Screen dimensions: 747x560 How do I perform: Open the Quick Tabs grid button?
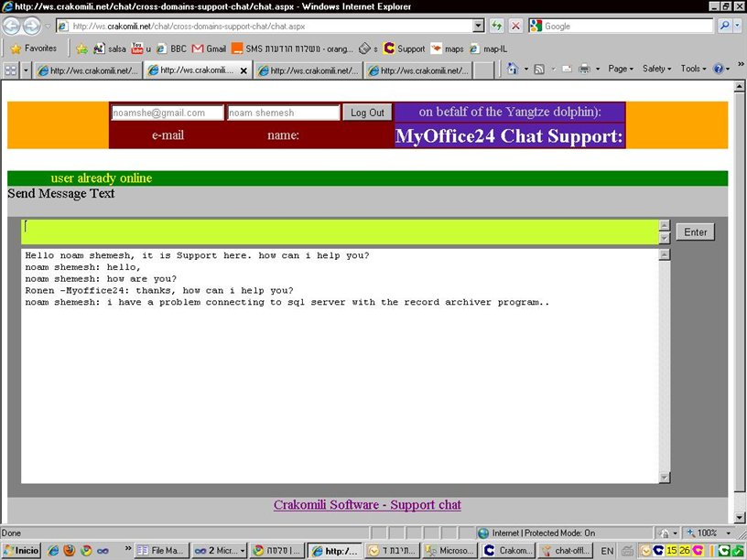pyautogui.click(x=10, y=70)
